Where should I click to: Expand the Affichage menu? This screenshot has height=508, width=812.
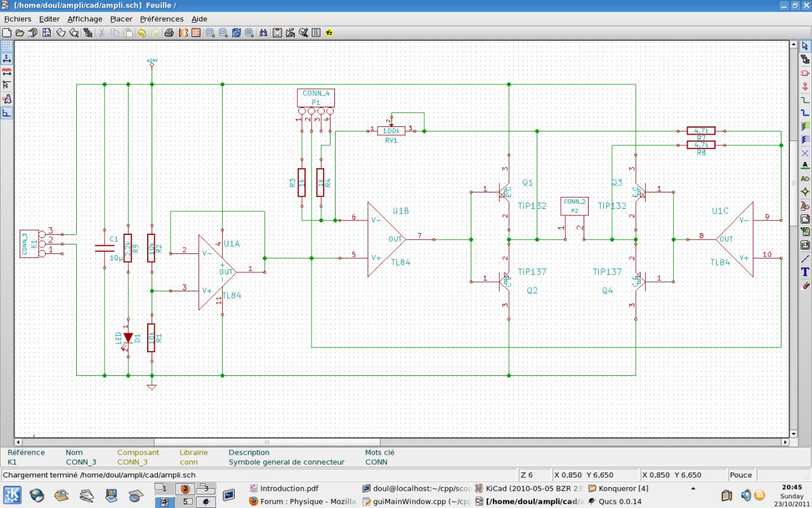(84, 19)
